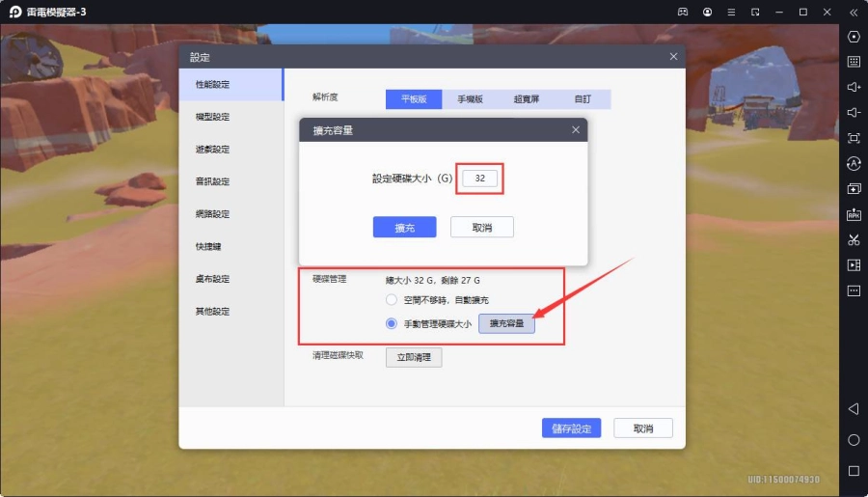Image resolution: width=868 pixels, height=497 pixels.
Task: Click 取消 at bottom of settings window
Action: 643,428
